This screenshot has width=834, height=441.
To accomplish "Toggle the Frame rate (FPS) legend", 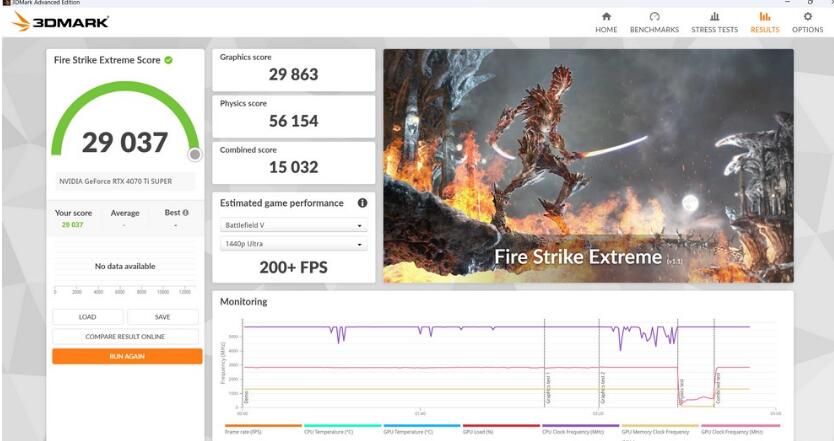I will tap(263, 429).
